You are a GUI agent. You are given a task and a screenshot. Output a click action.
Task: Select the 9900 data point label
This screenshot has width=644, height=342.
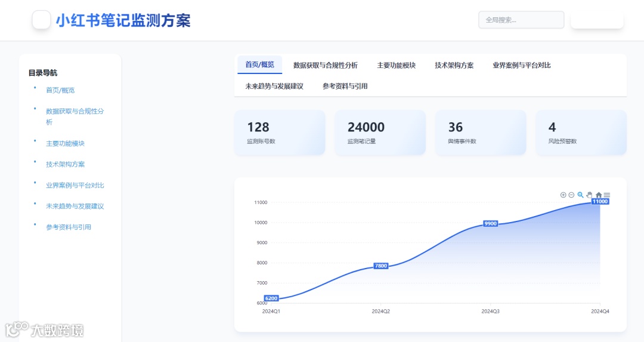click(490, 224)
